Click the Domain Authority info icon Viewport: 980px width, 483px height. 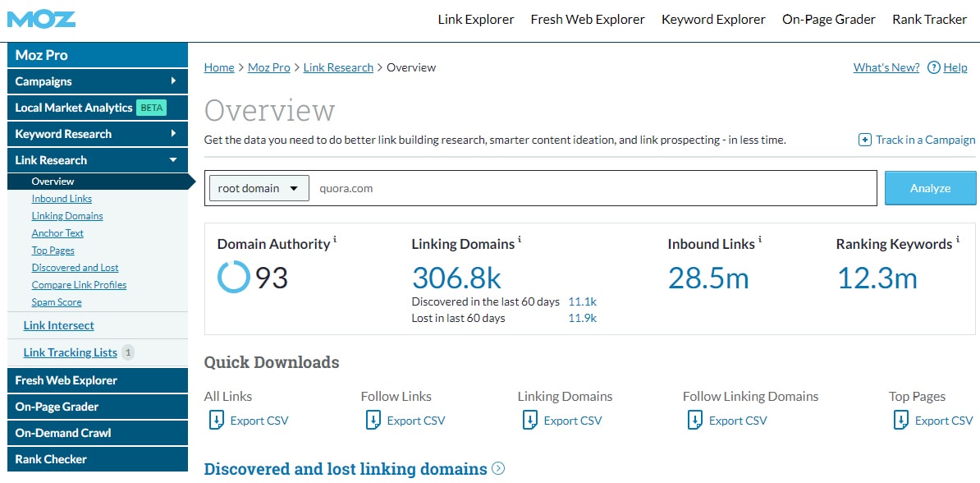click(x=337, y=239)
